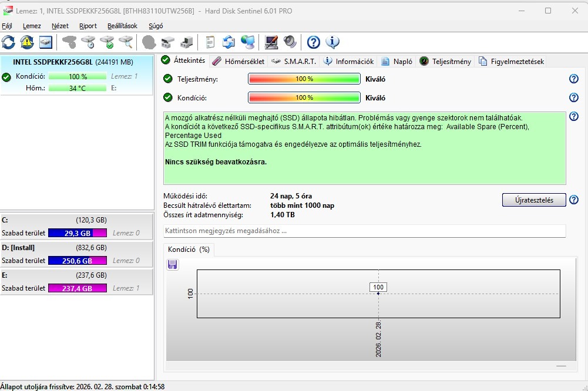Image resolution: width=588 pixels, height=391 pixels.
Task: Click the disk panel icon in toolbar
Action: [46, 42]
